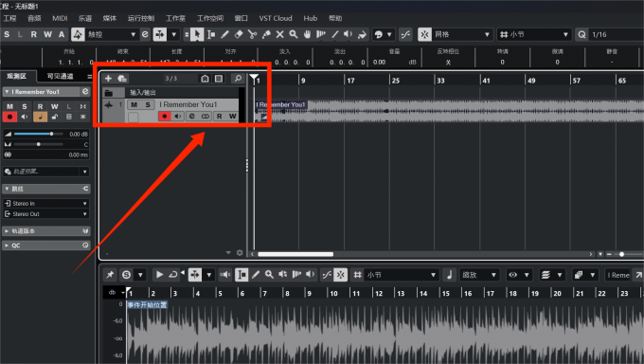This screenshot has width=644, height=364.
Task: Toggle Auto-Scroll button in top toolbar
Action: click(159, 34)
